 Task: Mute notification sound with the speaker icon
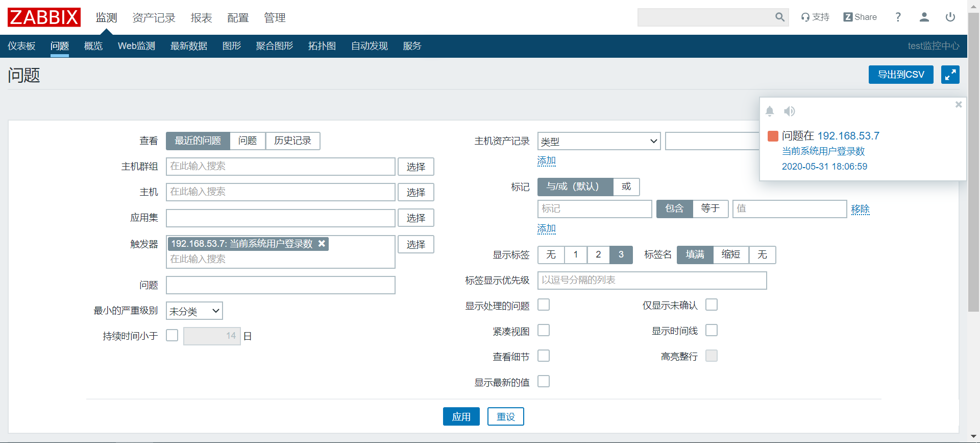click(790, 111)
